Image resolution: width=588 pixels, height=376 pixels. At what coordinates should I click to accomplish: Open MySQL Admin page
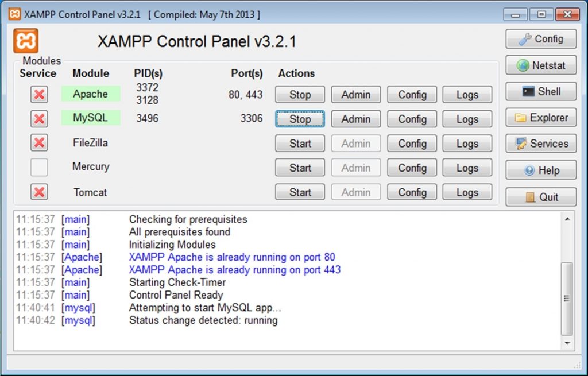[356, 119]
